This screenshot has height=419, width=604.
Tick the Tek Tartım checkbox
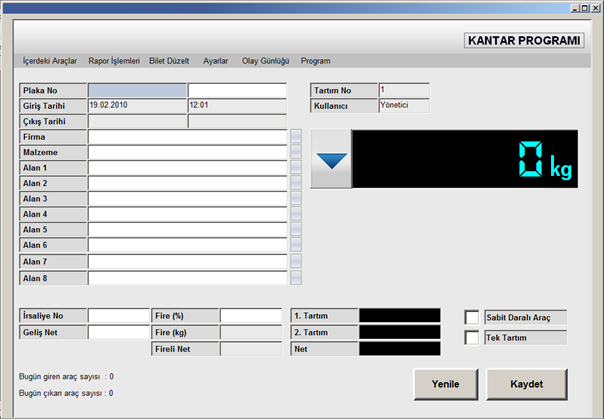pyautogui.click(x=472, y=338)
